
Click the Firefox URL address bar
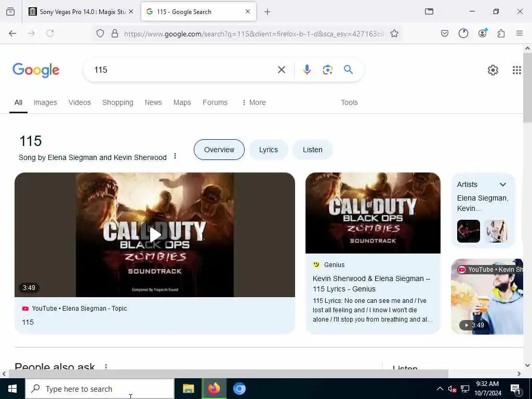(254, 33)
